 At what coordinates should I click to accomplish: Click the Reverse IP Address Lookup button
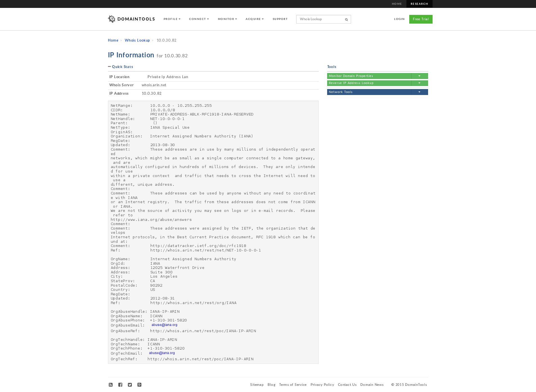(369, 83)
